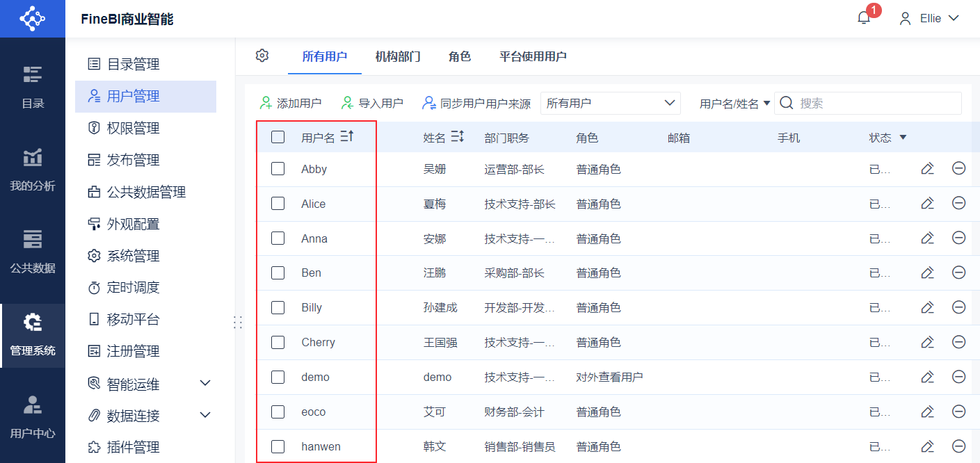Click the 导入用户 button
This screenshot has height=463, width=980.
(x=372, y=103)
